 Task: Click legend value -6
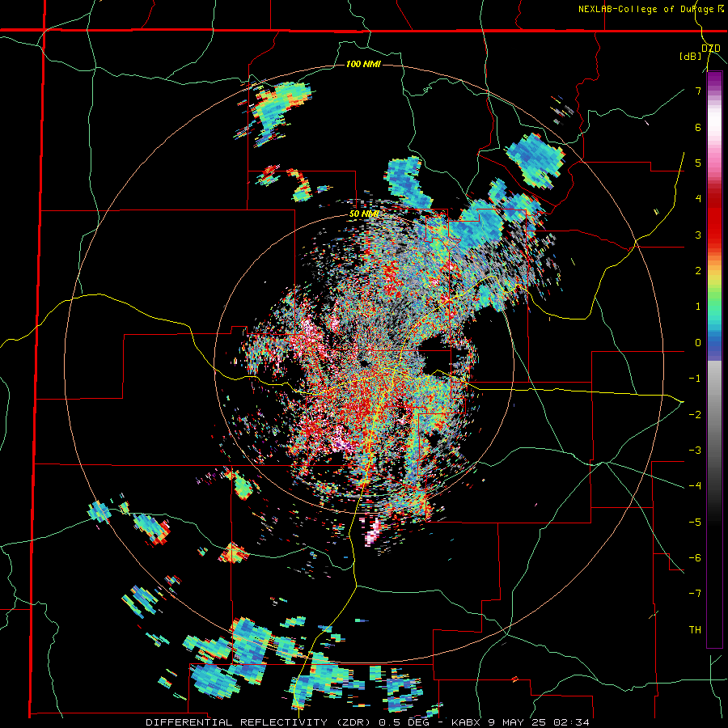coord(695,558)
